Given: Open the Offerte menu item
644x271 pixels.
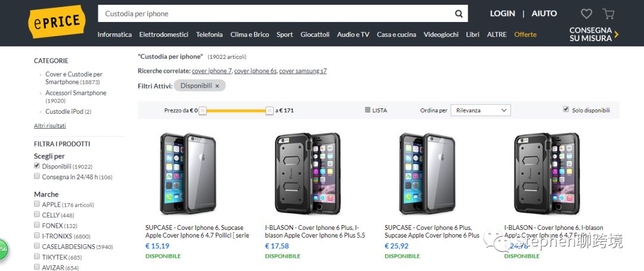Looking at the screenshot, I should click(525, 35).
